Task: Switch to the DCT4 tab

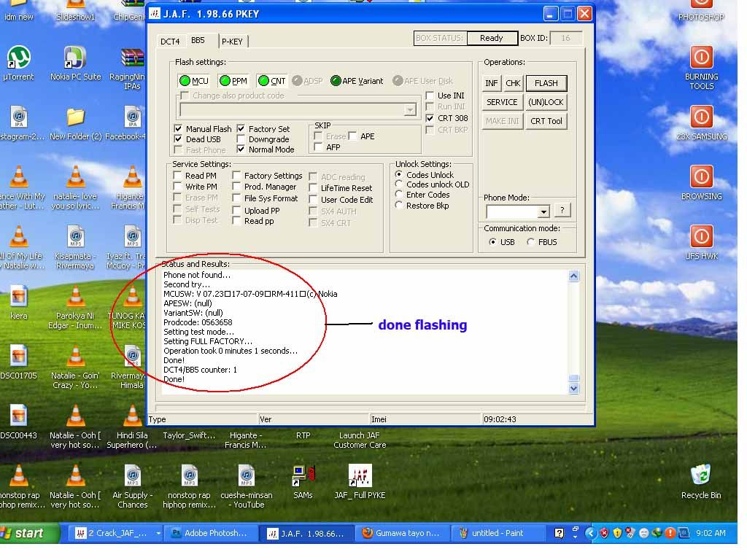Action: pos(170,42)
